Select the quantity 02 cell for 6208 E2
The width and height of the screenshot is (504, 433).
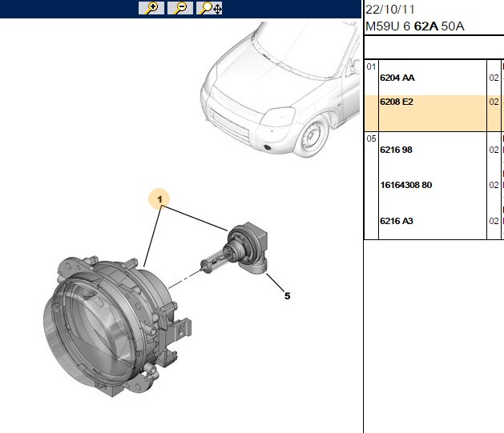(494, 102)
